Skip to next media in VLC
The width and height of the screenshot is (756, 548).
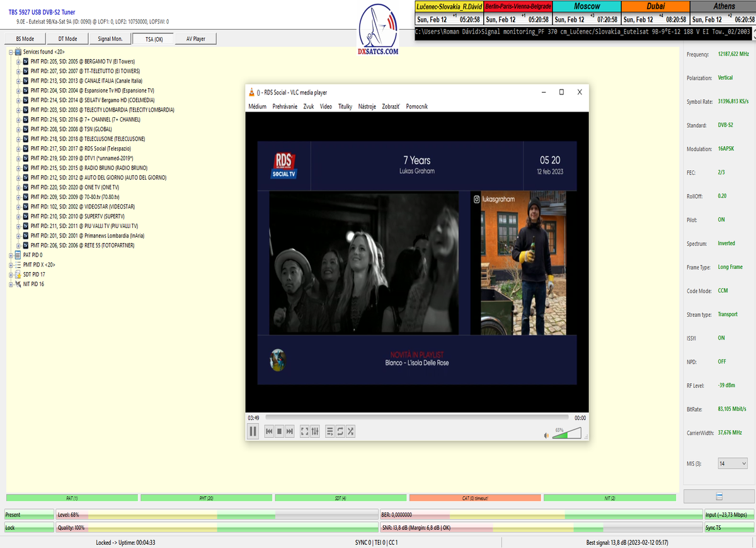click(x=290, y=431)
